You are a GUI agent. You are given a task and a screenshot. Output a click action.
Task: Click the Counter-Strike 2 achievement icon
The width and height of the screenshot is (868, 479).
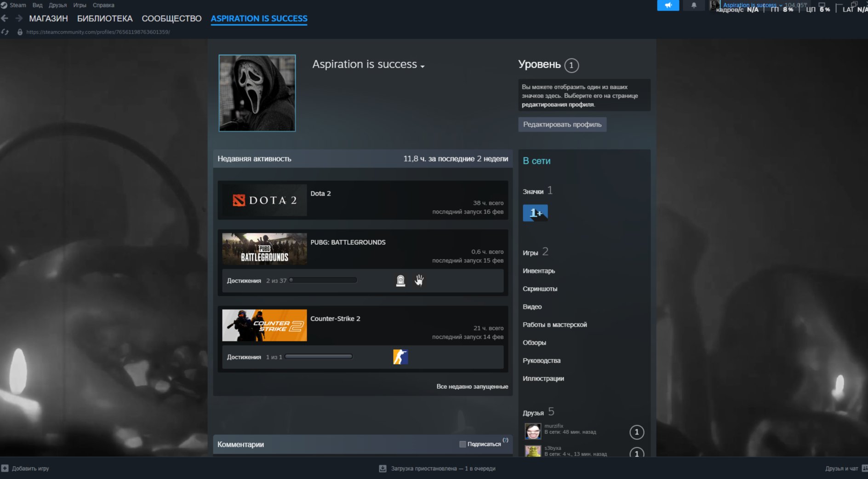(x=400, y=357)
